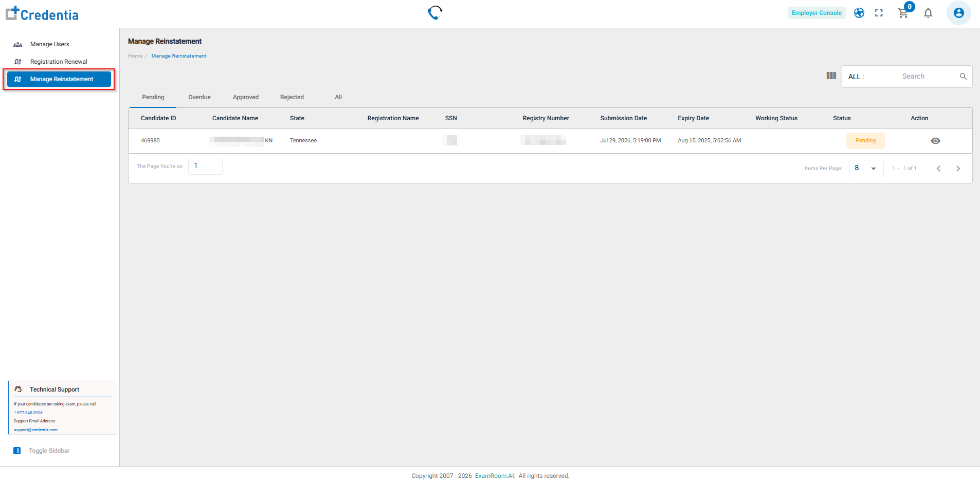
Task: Open the language globe icon
Action: click(x=859, y=13)
